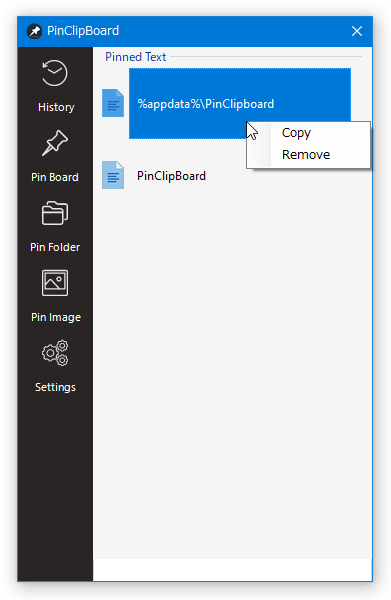Click the Pin Image text label
The height and width of the screenshot is (600, 391).
coord(56,317)
